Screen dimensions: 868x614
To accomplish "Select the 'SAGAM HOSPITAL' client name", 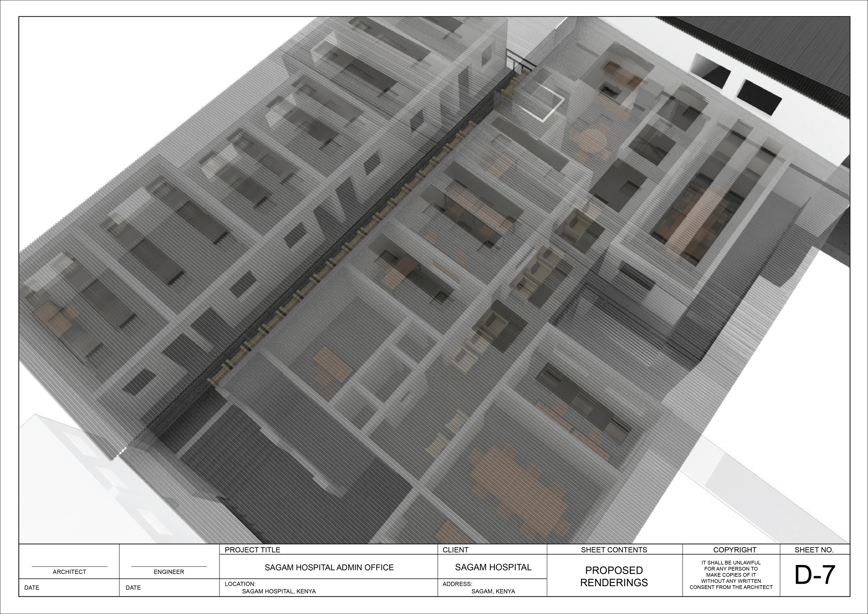I will tap(493, 567).
